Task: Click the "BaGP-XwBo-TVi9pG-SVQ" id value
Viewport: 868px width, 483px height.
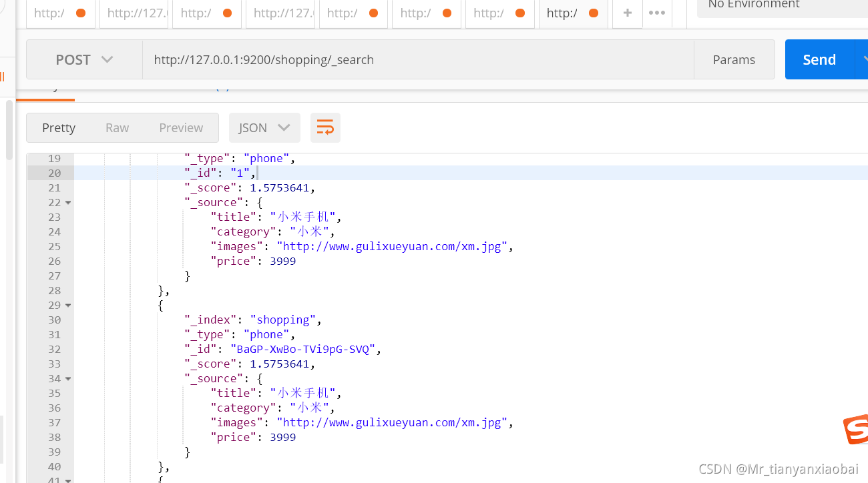Action: coord(302,349)
